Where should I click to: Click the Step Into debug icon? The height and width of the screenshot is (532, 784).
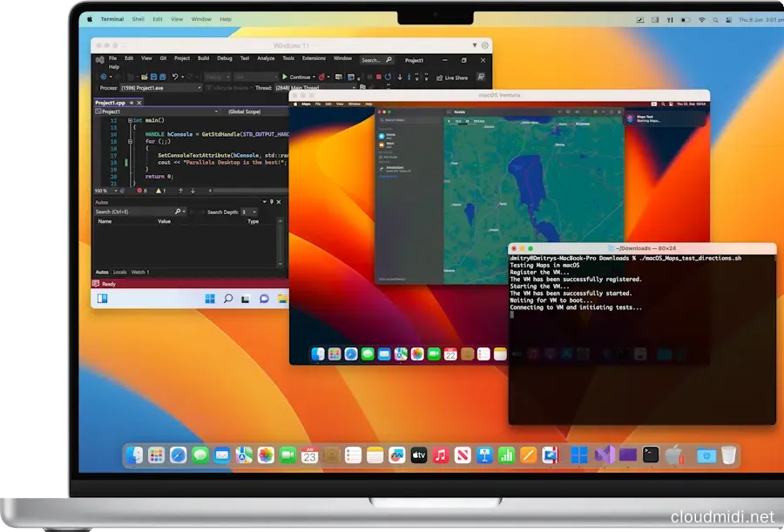pyautogui.click(x=400, y=77)
